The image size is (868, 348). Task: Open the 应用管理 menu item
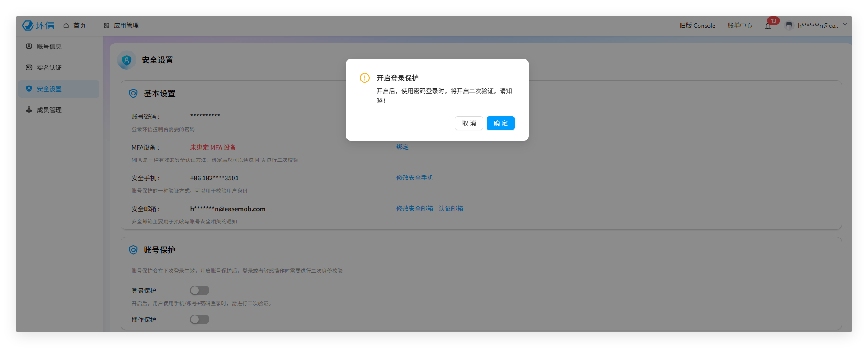pos(121,26)
